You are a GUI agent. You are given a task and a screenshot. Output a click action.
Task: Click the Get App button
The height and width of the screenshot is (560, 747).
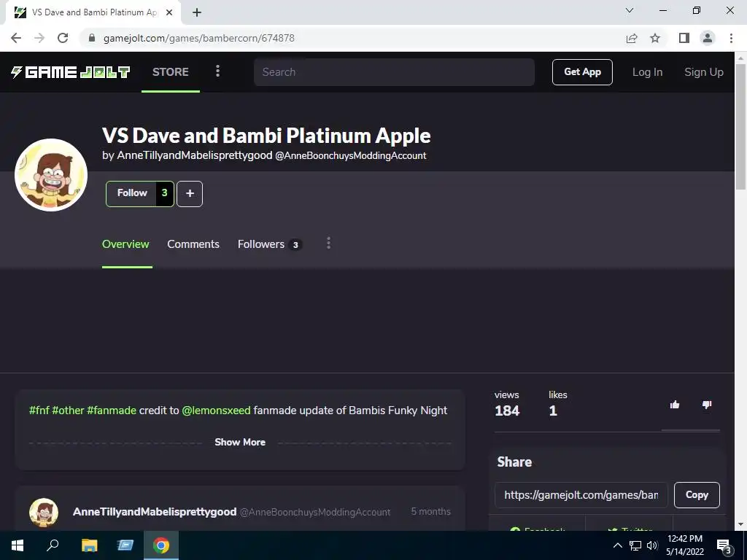pos(582,72)
